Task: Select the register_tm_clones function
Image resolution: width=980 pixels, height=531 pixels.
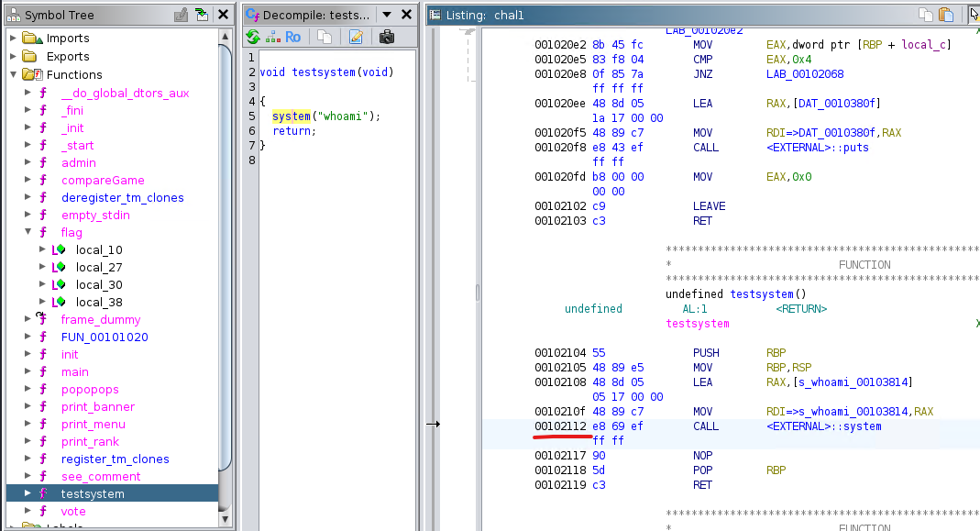Action: 115,459
